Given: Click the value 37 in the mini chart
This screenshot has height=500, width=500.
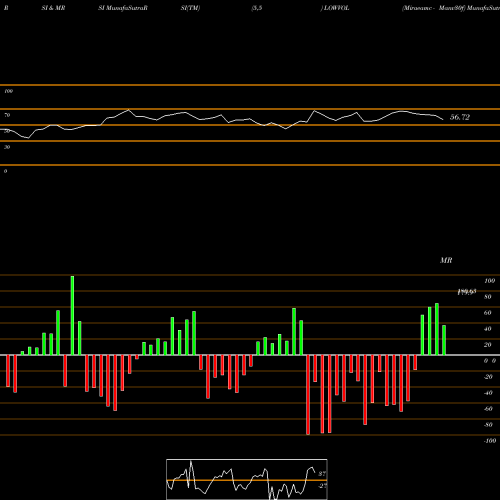Looking at the screenshot, I should coord(322,474).
